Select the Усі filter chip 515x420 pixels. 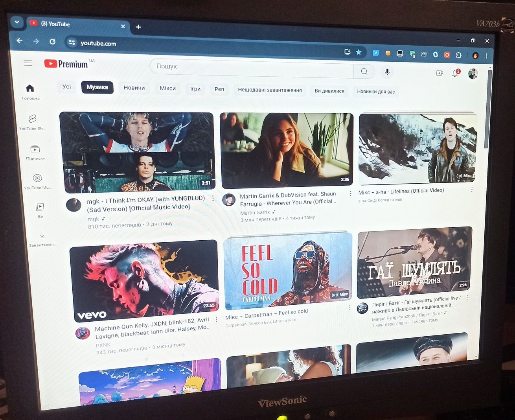[x=66, y=87]
